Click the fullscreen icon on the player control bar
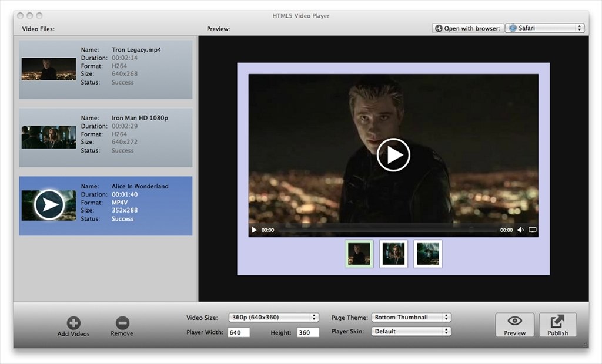 (x=532, y=230)
